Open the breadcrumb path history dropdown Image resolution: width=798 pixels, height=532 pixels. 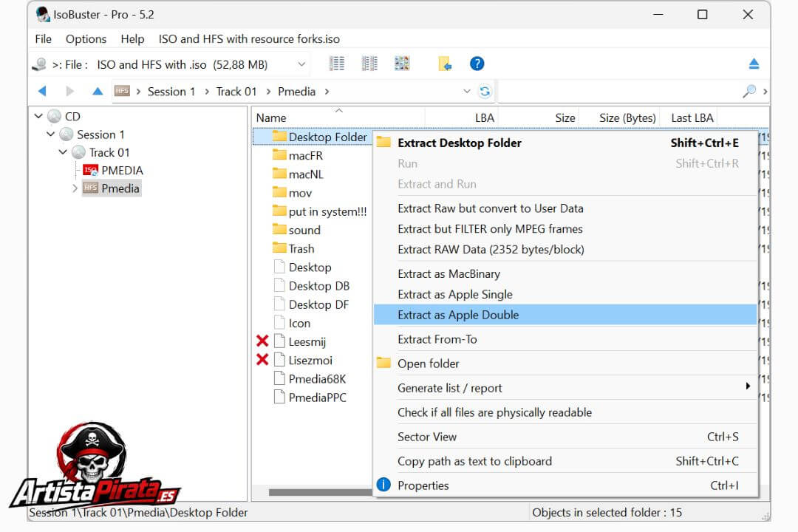pyautogui.click(x=467, y=91)
